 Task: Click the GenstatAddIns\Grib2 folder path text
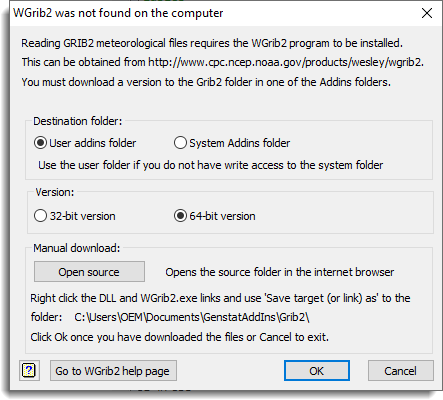pos(192,317)
